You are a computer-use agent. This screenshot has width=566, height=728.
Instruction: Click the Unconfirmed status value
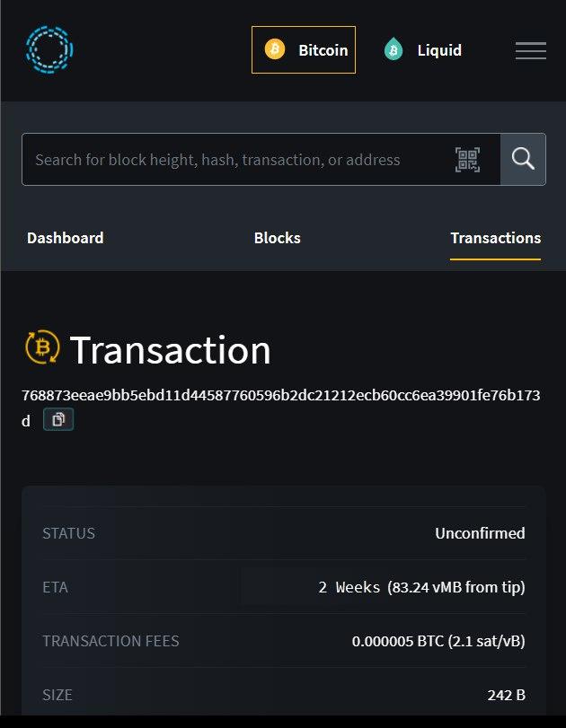480,533
